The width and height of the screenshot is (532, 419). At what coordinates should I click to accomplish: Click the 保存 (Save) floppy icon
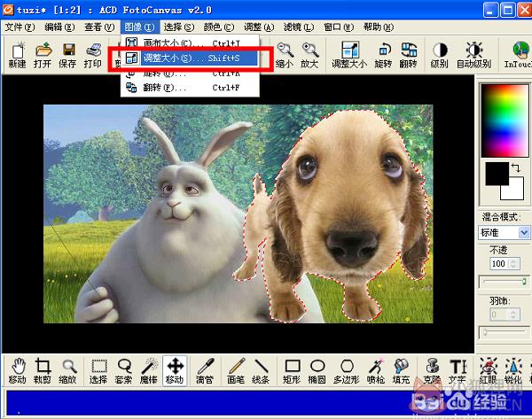pyautogui.click(x=68, y=55)
